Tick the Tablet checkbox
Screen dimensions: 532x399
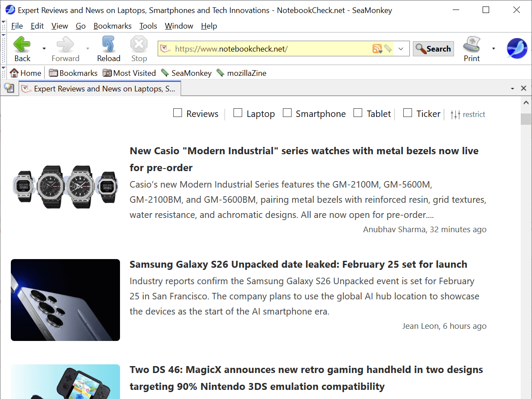coord(358,113)
